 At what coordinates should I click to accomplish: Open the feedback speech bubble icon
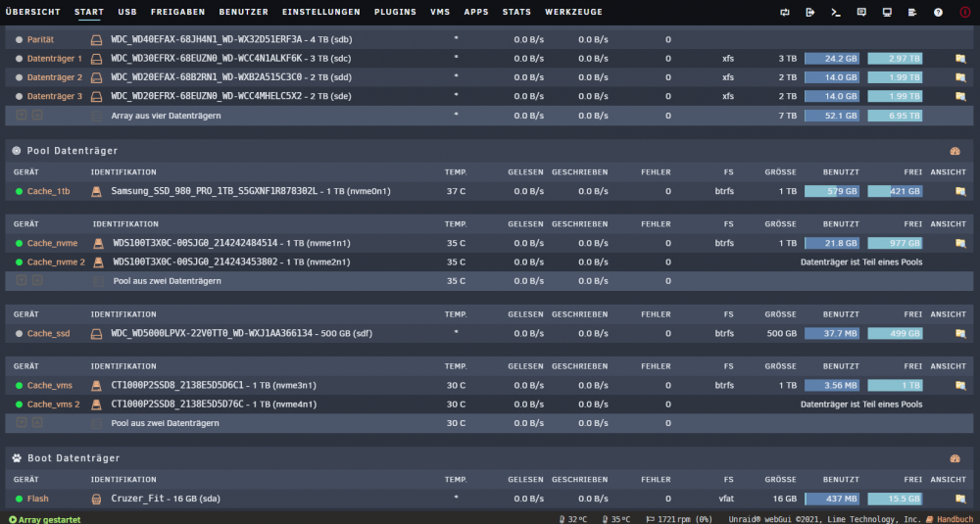pos(861,13)
